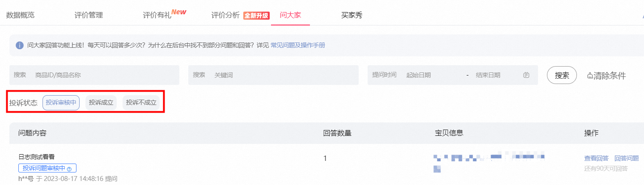
Task: Select the 投诉不成立 status filter
Action: click(141, 102)
